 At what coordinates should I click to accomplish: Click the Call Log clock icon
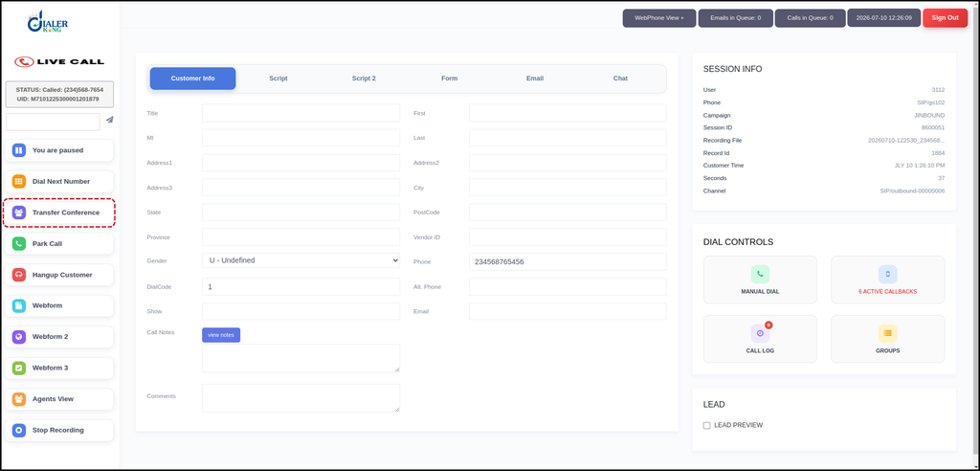click(x=760, y=333)
